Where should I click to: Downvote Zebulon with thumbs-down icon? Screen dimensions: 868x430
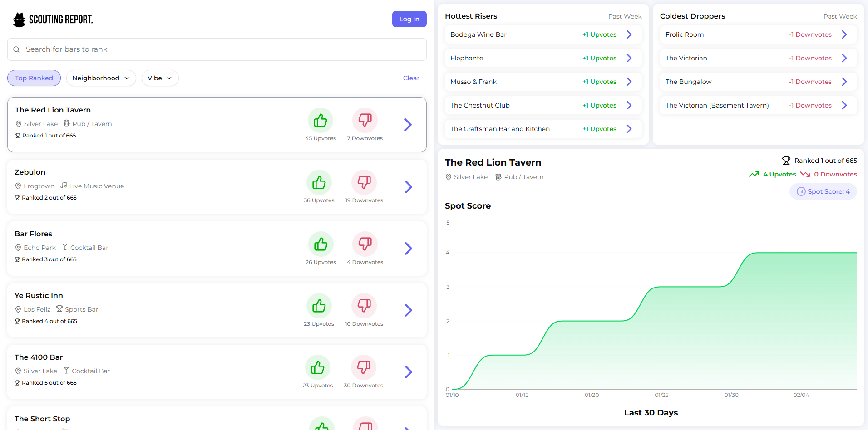point(364,183)
